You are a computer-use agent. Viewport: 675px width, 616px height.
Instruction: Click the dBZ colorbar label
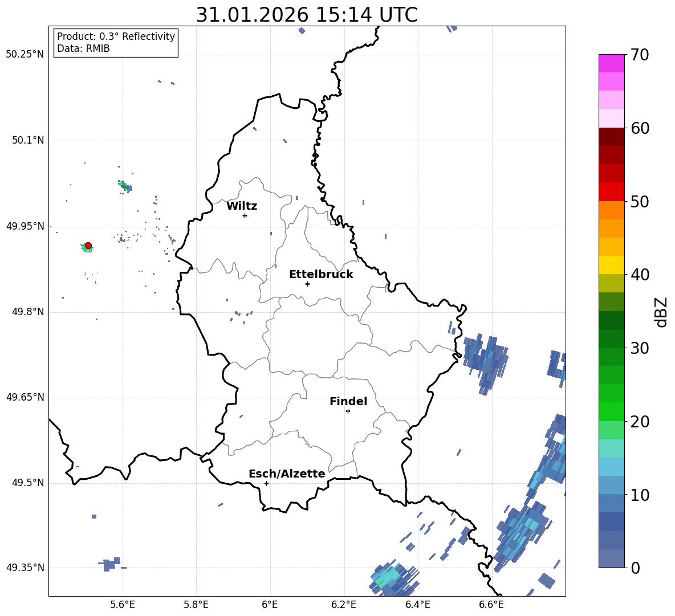(x=661, y=312)
